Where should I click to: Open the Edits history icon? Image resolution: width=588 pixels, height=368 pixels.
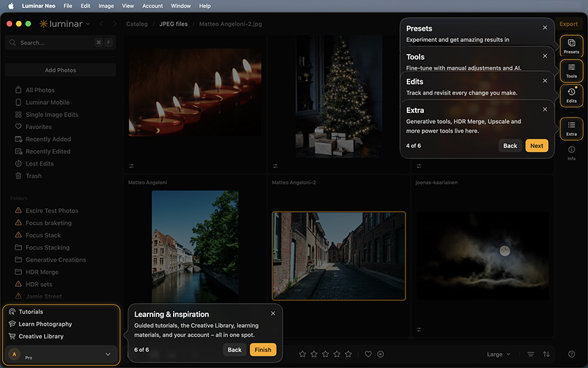[x=571, y=95]
